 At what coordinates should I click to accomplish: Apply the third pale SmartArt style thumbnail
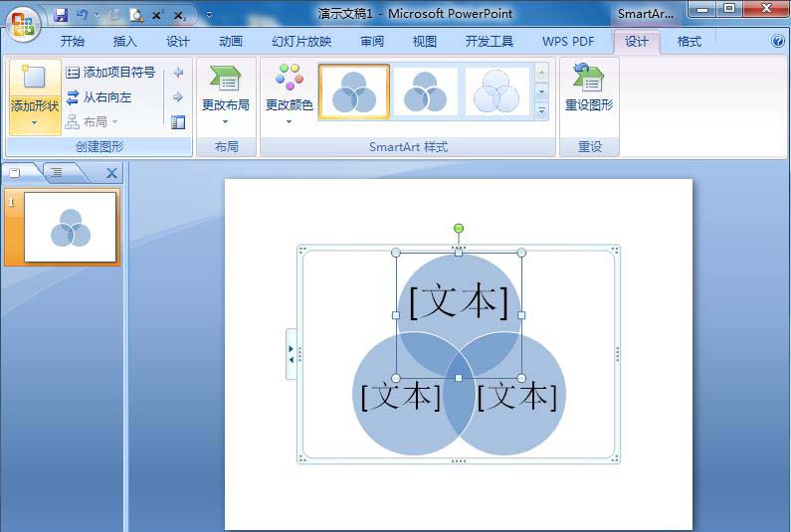tap(496, 91)
